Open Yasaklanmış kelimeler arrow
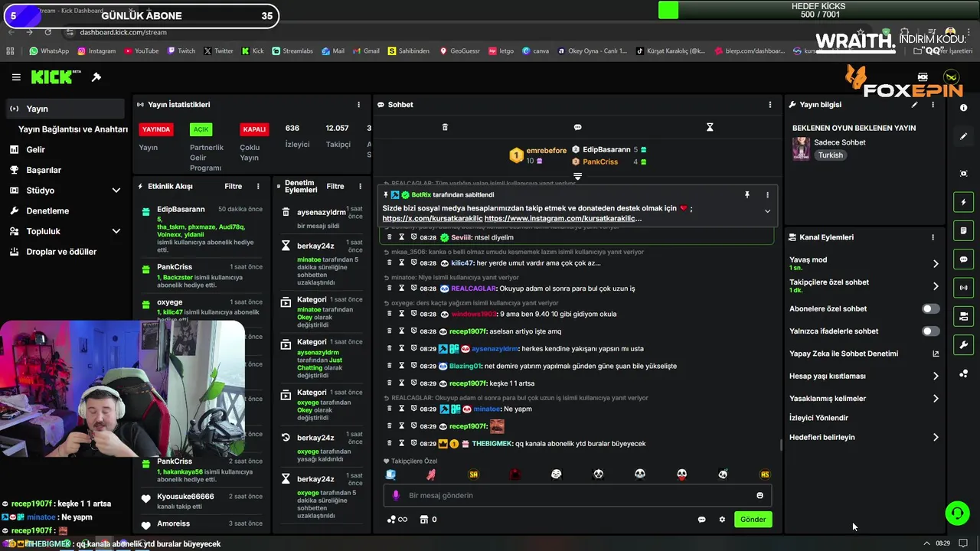 pyautogui.click(x=936, y=399)
